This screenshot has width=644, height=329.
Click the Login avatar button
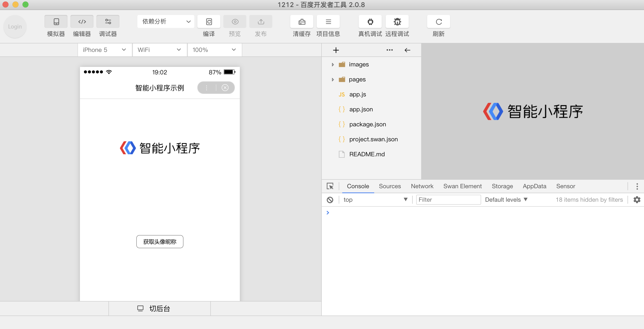tap(15, 26)
